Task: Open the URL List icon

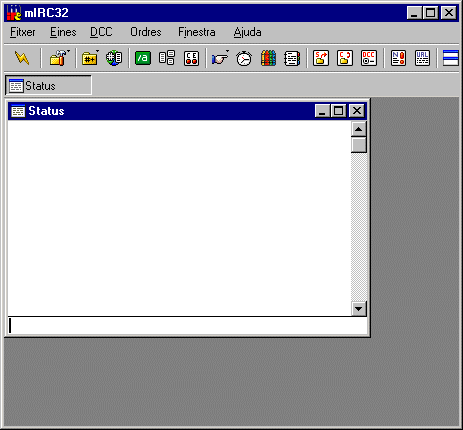Action: coord(422,58)
